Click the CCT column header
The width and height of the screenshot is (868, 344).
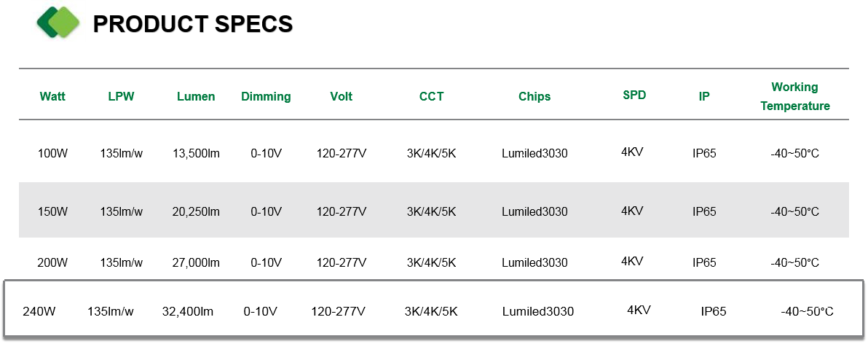point(431,95)
